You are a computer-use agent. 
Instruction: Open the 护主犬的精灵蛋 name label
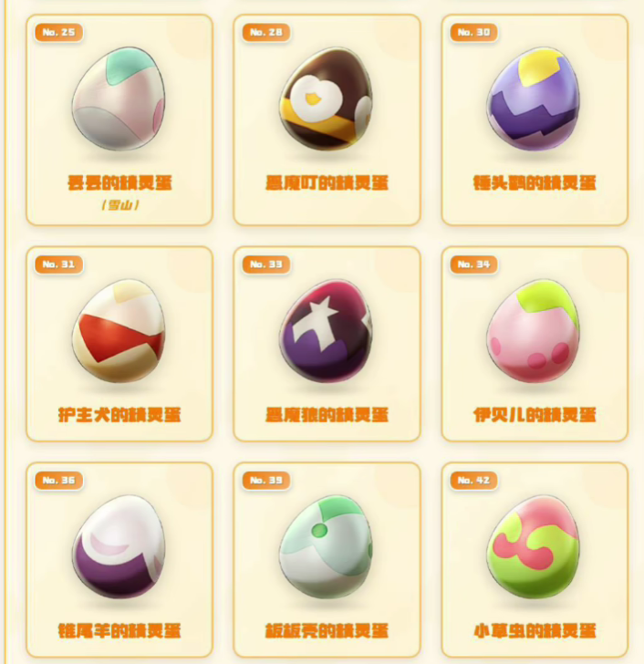119,415
